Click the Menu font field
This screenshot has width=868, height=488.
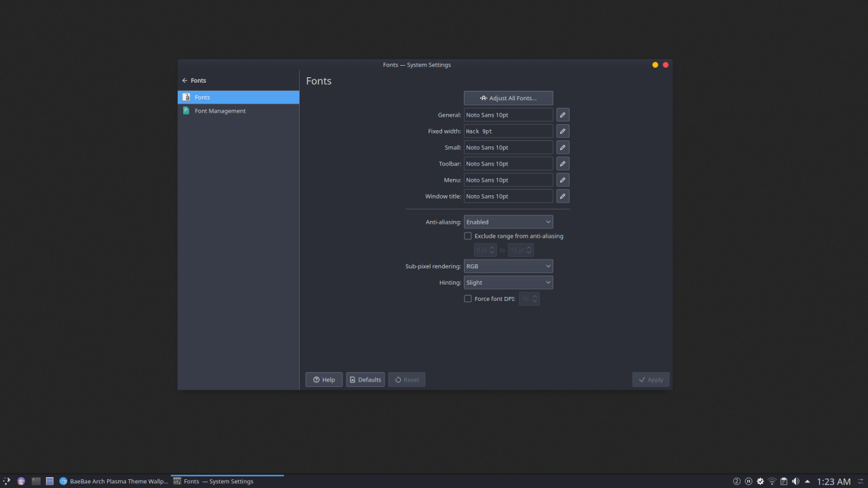[x=509, y=180]
